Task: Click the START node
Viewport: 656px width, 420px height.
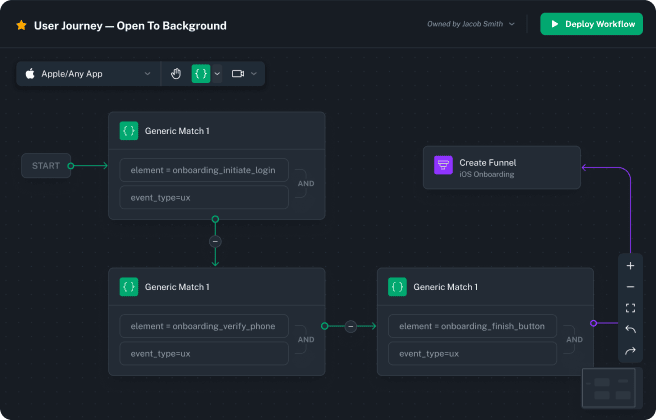Action: (x=46, y=166)
